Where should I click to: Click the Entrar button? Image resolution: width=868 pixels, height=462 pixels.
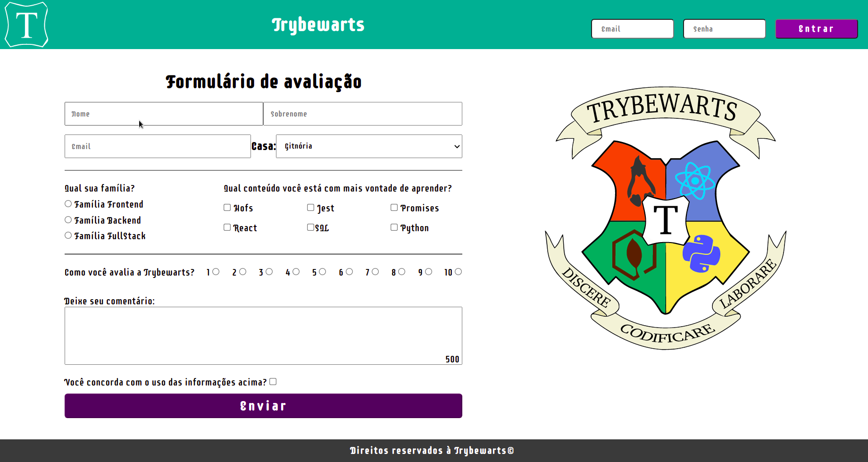click(817, 29)
